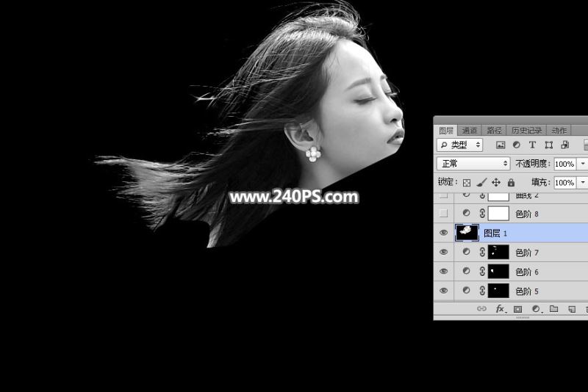Hide 图层 1 via eye icon

point(444,233)
